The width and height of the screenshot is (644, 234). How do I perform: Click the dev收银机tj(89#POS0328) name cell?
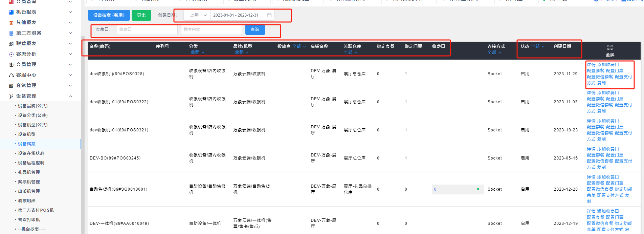pos(117,74)
